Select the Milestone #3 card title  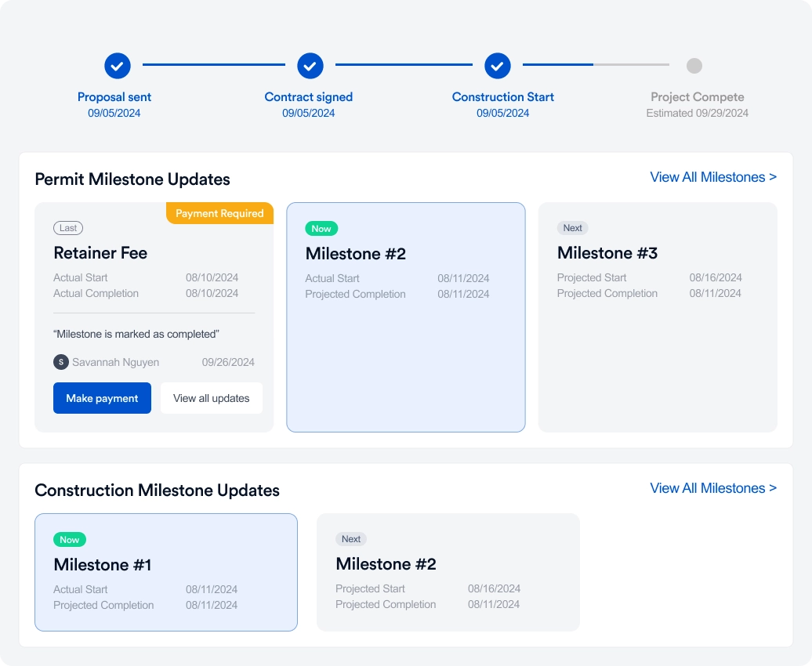coord(607,253)
